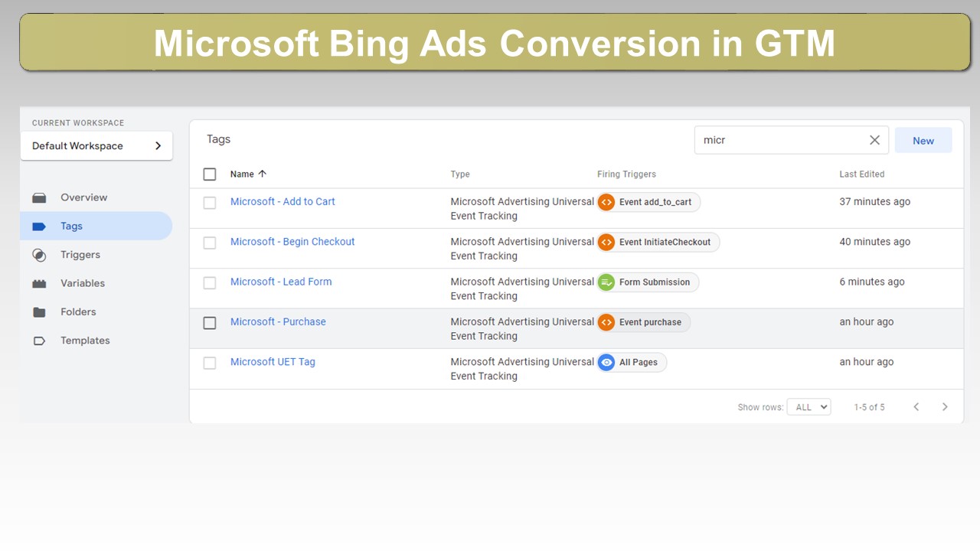The height and width of the screenshot is (551, 980).
Task: Click the 1-5 of 5 pagination text
Action: 869,407
